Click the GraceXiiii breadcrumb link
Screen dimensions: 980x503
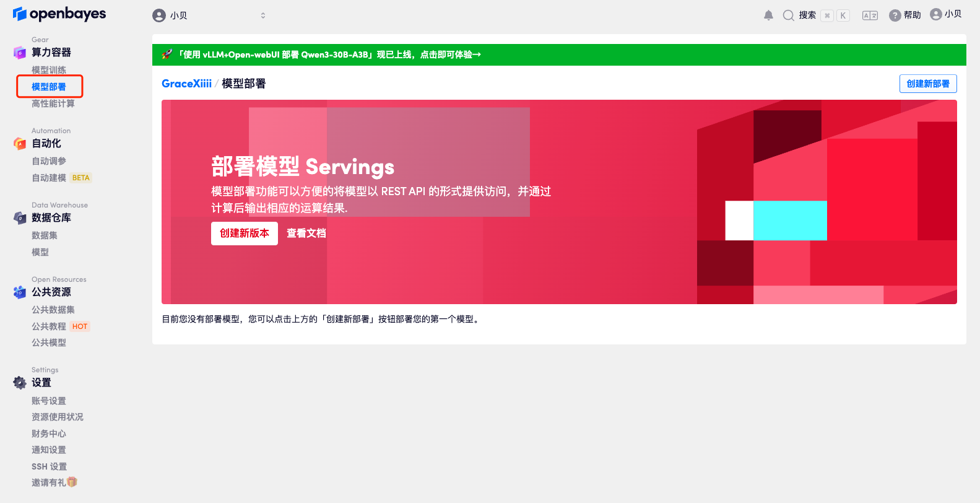click(186, 84)
